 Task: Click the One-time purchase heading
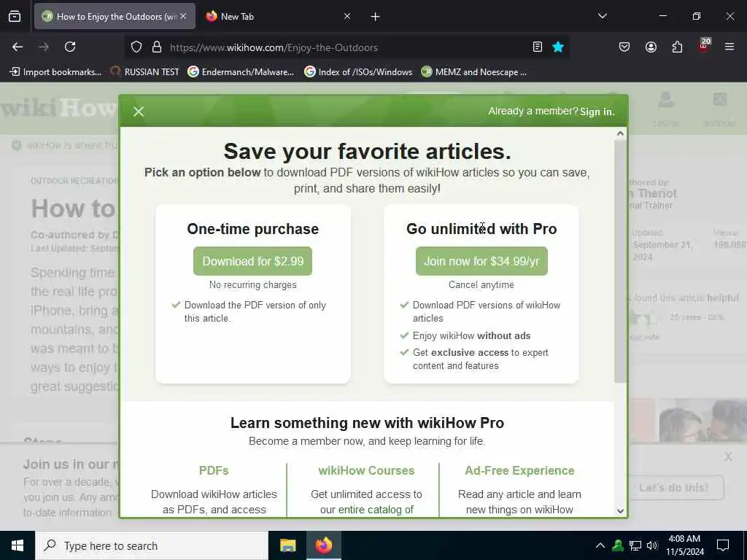pyautogui.click(x=253, y=229)
